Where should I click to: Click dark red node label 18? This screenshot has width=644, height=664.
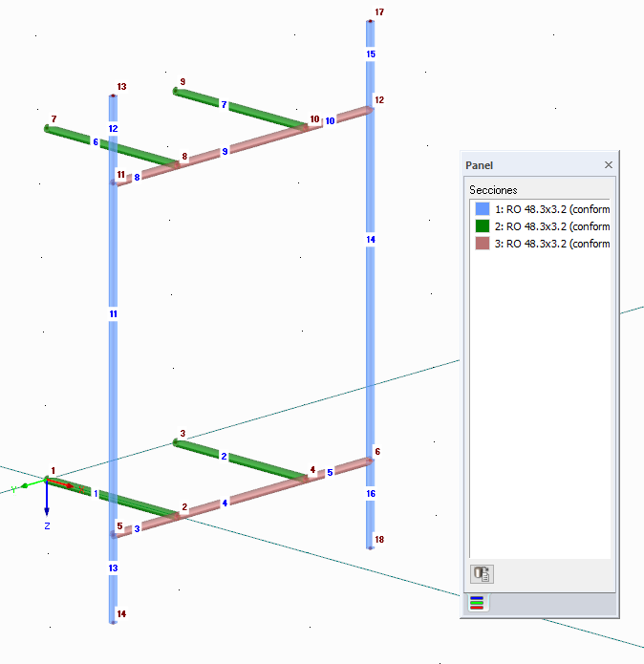tap(379, 540)
